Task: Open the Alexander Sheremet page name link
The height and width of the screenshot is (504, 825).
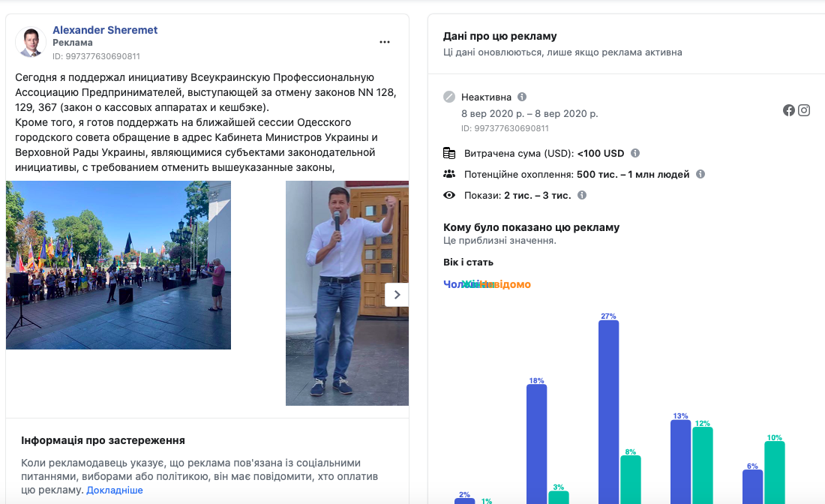Action: click(x=105, y=30)
